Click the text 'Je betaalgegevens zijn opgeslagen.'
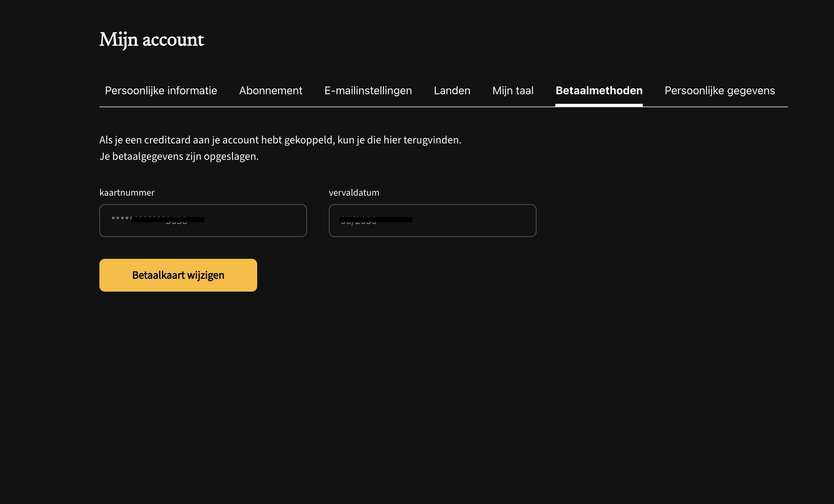Image resolution: width=834 pixels, height=504 pixels. (179, 156)
